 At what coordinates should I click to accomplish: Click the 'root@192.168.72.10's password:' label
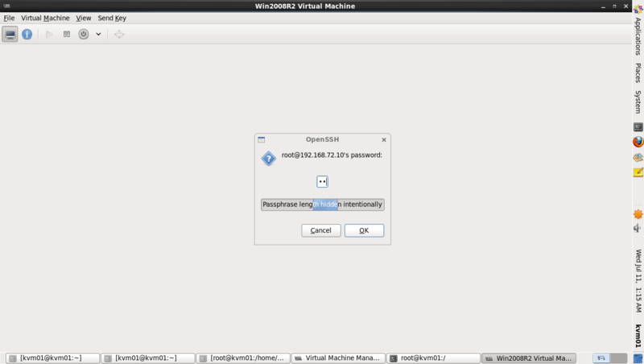(332, 155)
